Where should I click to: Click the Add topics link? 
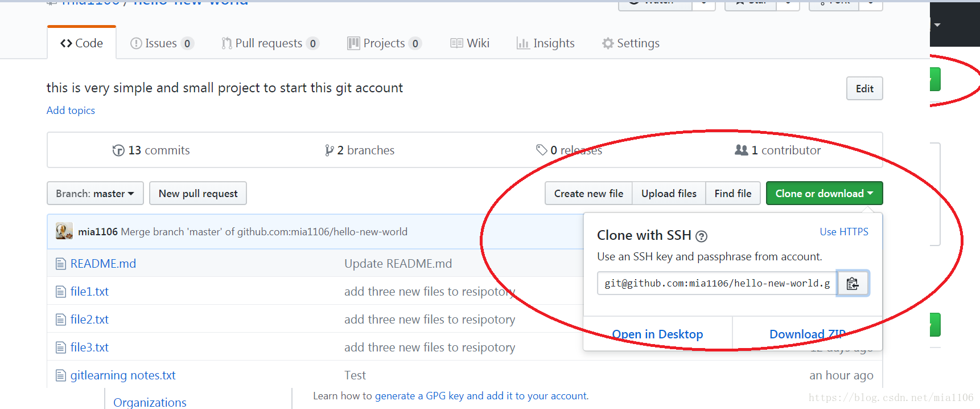click(x=71, y=111)
